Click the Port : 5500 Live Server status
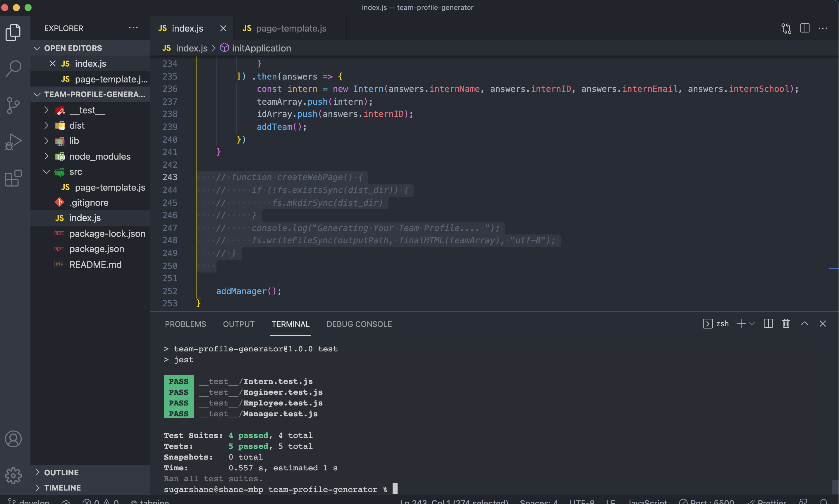Viewport: 839px width, 504px height. [707, 501]
